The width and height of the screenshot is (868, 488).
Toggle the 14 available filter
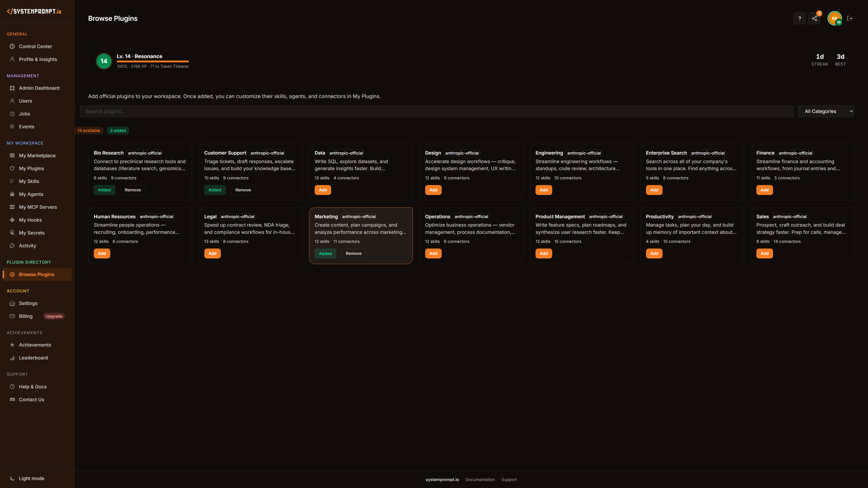(89, 130)
